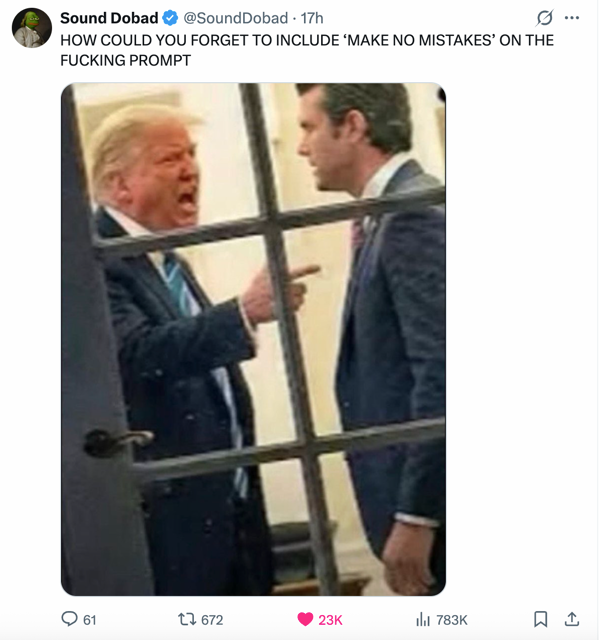Viewport: 599px width, 640px height.
Task: Open the view analytics bar chart icon
Action: tap(423, 620)
